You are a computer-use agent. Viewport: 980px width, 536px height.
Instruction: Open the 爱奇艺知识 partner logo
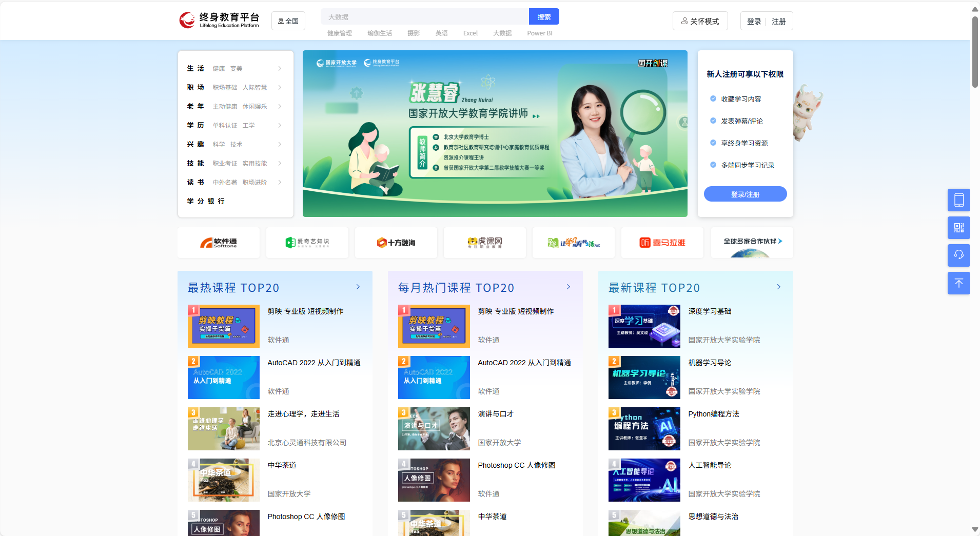pos(307,243)
